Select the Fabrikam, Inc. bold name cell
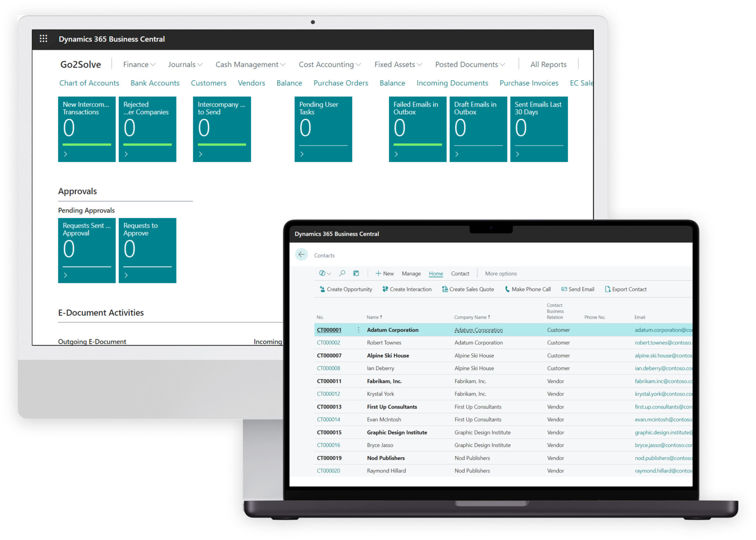 384,381
